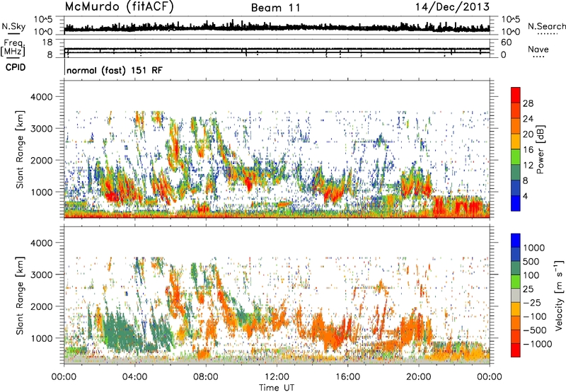Viewport: 566px width, 392px height.
Task: Click the left '10^5' noise axis tick
Action: [43, 19]
